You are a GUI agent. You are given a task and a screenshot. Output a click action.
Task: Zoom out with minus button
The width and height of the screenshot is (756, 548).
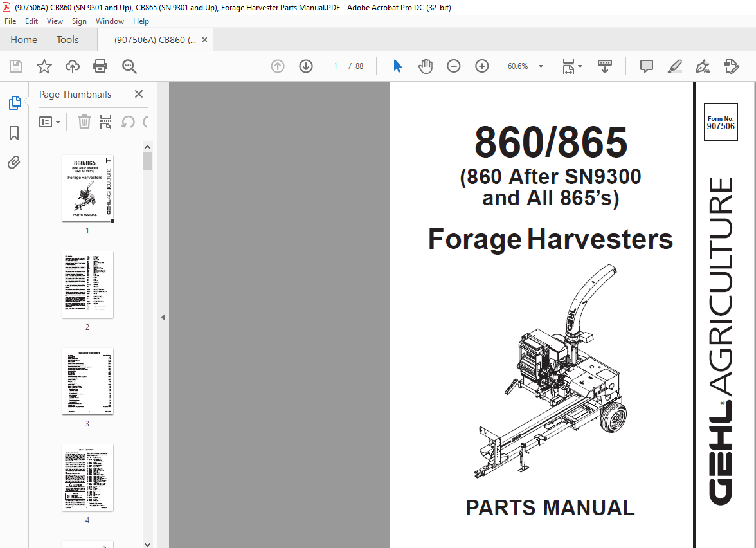454,66
